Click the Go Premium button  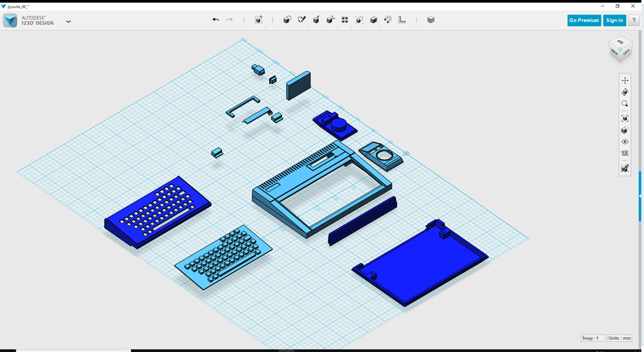(x=584, y=20)
